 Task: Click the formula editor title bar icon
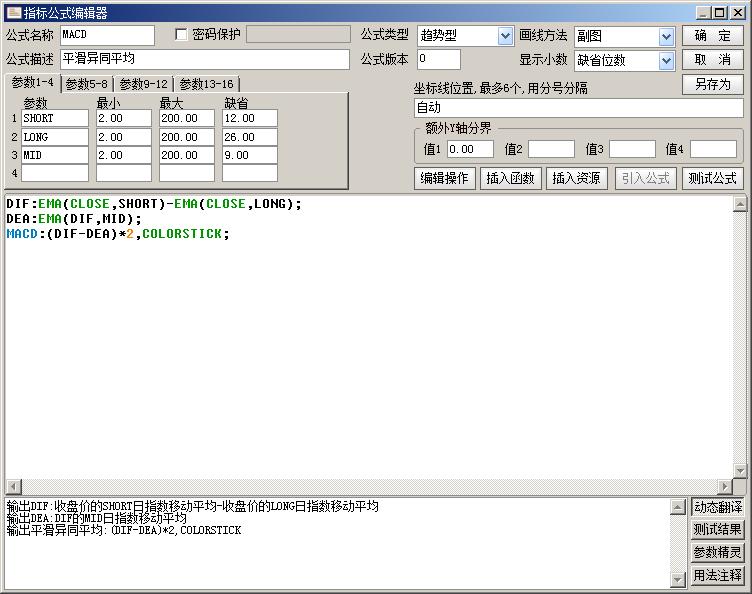13,12
